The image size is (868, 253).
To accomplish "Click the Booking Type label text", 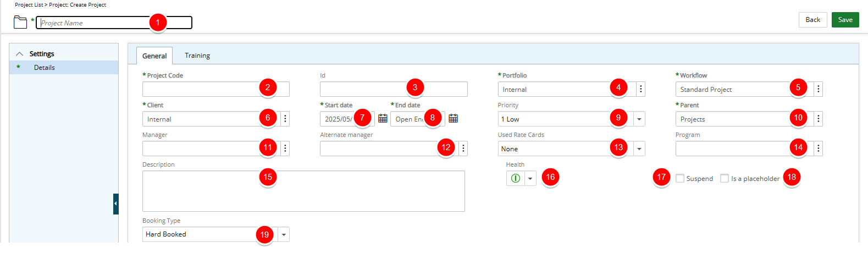I will coord(161,221).
